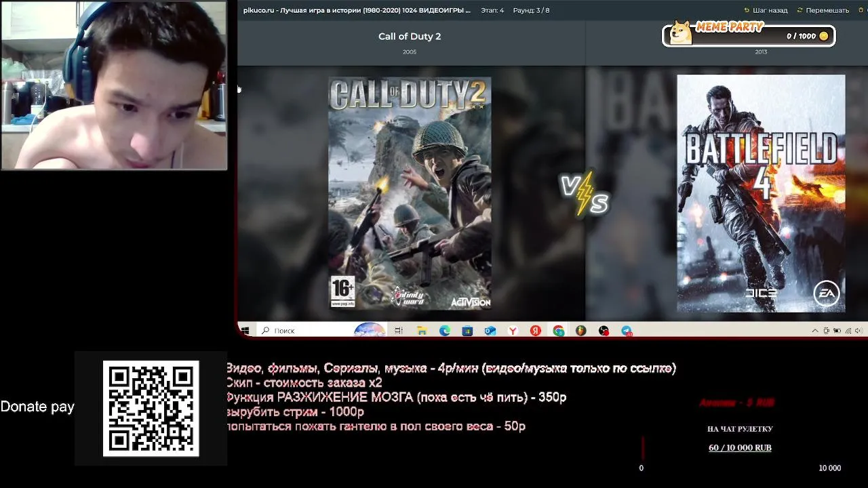This screenshot has height=488, width=868.
Task: Click the network icon in system tray
Action: coord(848,331)
